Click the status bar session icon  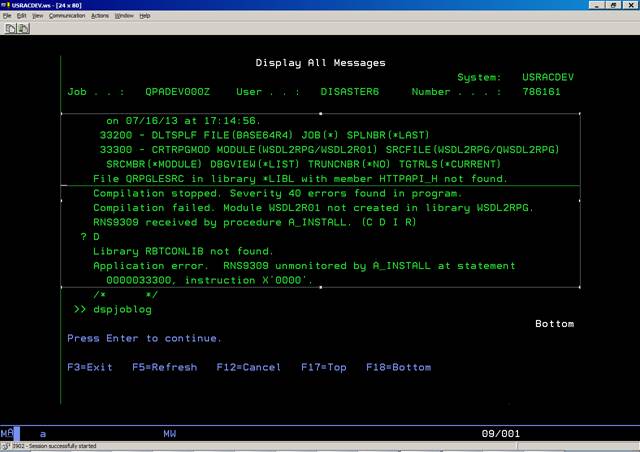[x=5, y=446]
